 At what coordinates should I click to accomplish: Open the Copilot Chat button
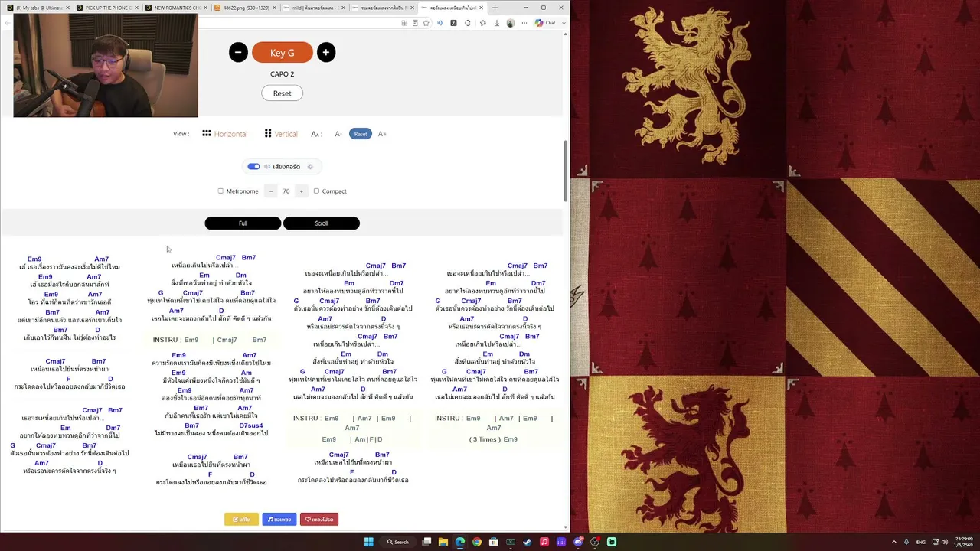click(545, 23)
